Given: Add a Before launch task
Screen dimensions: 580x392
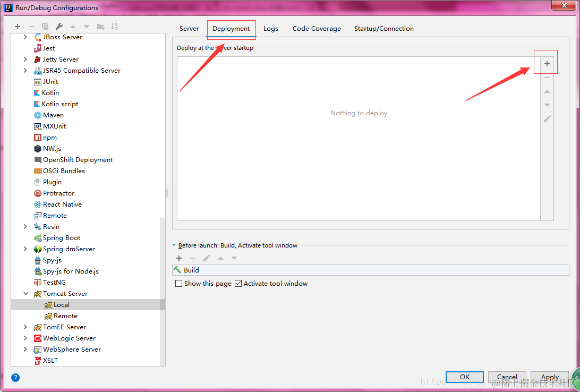Looking at the screenshot, I should tap(179, 258).
